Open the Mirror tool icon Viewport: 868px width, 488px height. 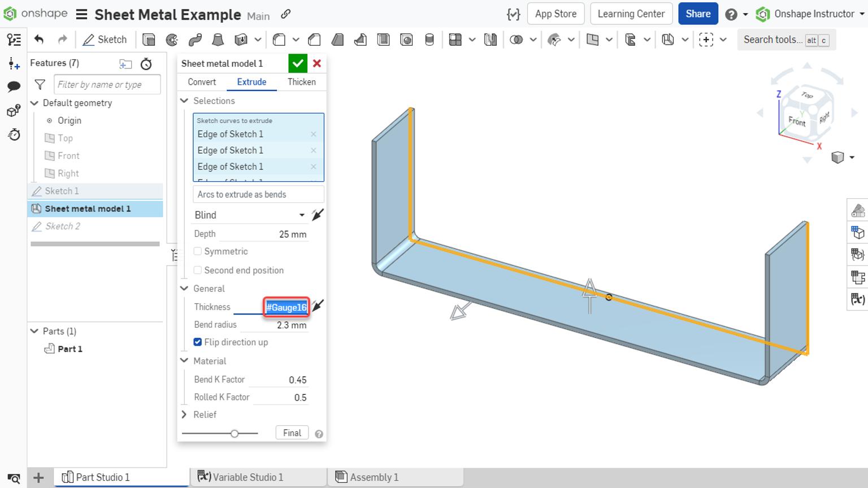point(489,40)
